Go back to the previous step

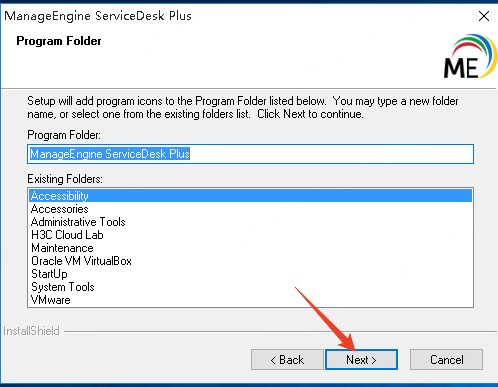(x=287, y=360)
